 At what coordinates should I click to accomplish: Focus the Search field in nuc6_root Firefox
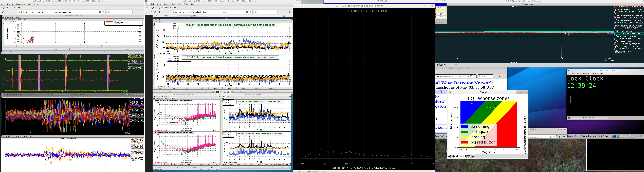point(120,12)
